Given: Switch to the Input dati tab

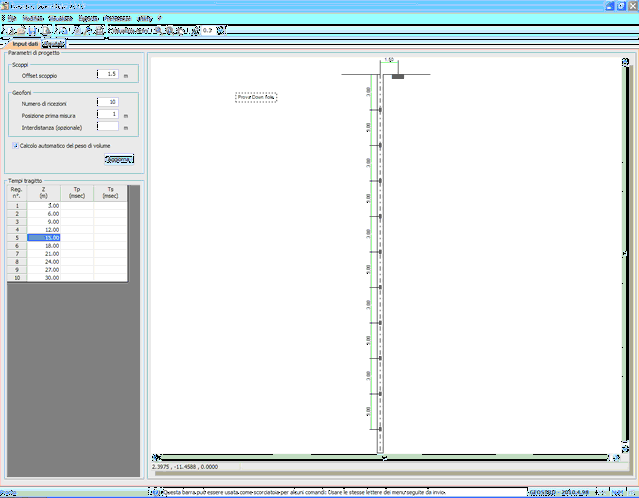Looking at the screenshot, I should (x=25, y=44).
